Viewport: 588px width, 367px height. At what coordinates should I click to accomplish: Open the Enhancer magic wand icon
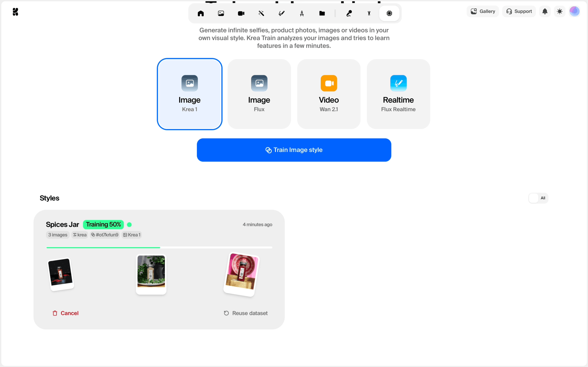262,13
